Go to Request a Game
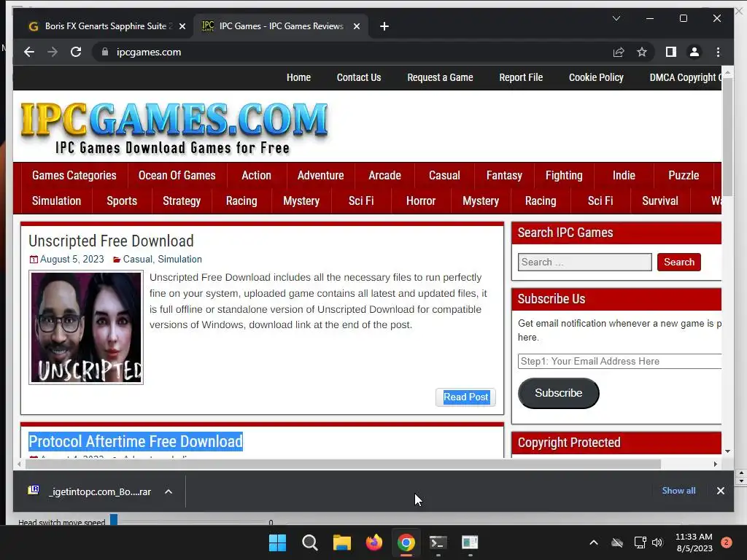The image size is (747, 560). [440, 77]
